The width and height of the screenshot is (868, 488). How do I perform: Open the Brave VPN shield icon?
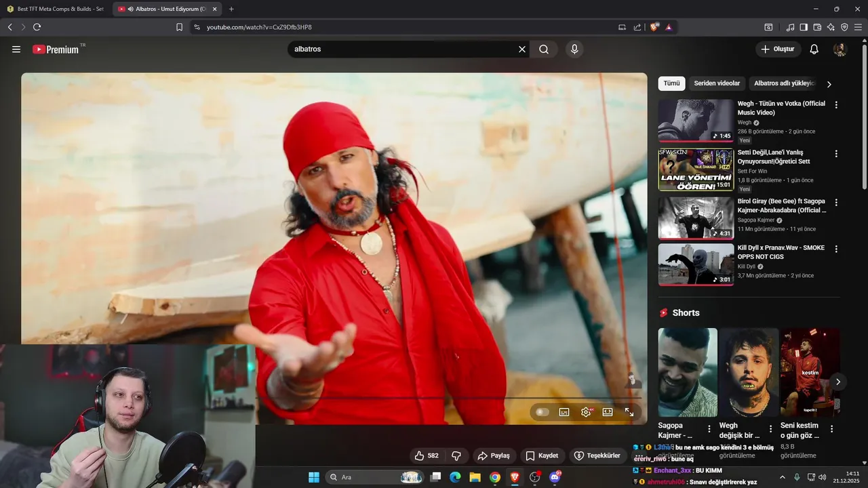coord(844,27)
